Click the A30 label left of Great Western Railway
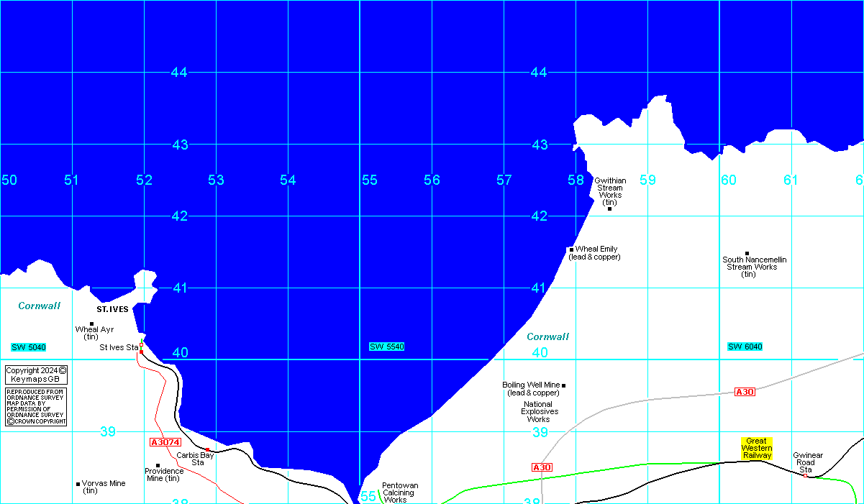864x504 pixels. pyautogui.click(x=542, y=467)
